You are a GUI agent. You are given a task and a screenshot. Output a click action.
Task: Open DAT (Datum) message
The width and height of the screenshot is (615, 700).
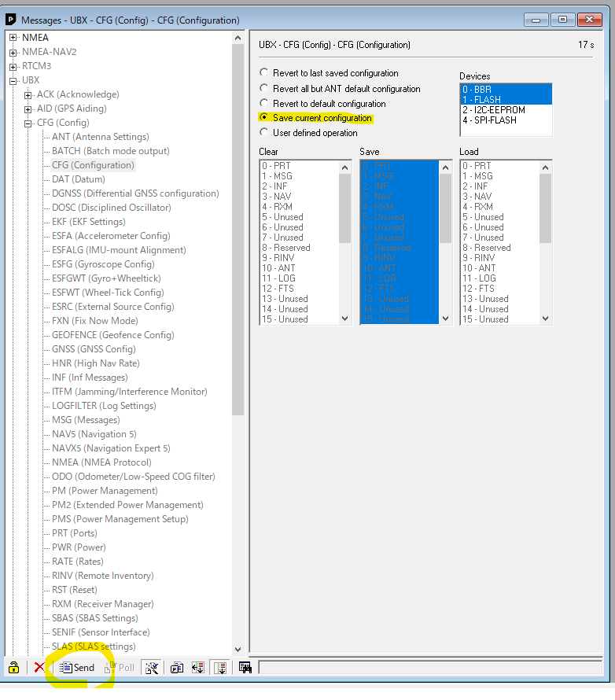(x=79, y=179)
